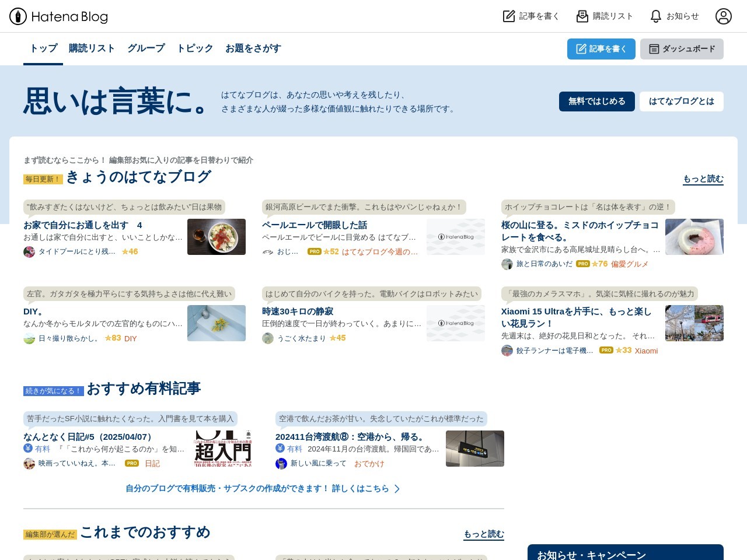The image size is (747, 560).
Task: Open article 202411台湾渡航⑧：空港から、帰る。
Action: [x=352, y=437]
